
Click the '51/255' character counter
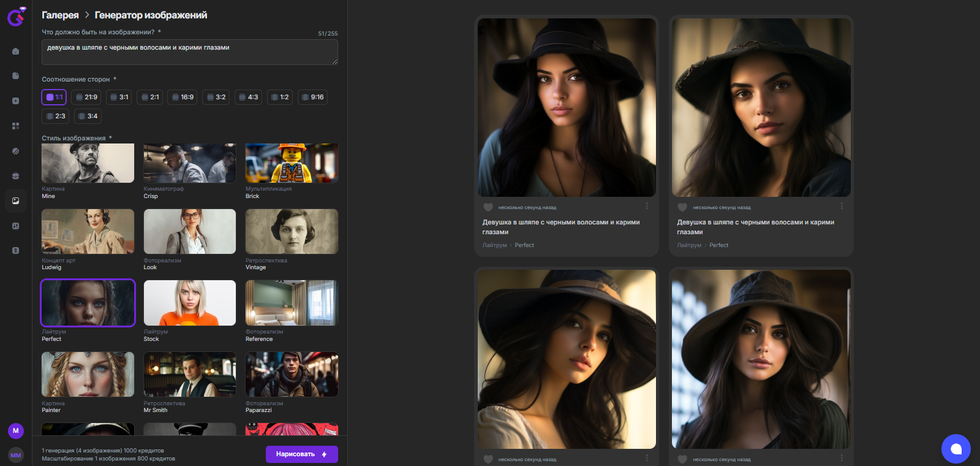click(328, 33)
